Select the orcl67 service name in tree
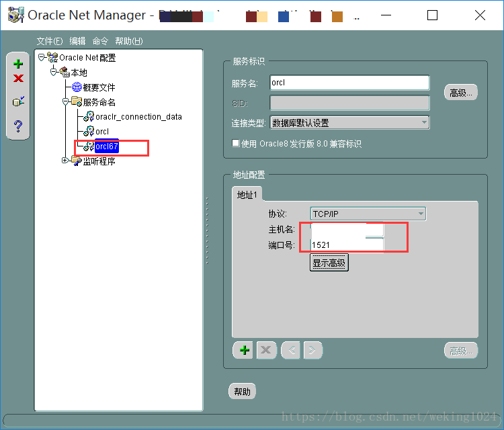This screenshot has width=504, height=430. click(107, 146)
